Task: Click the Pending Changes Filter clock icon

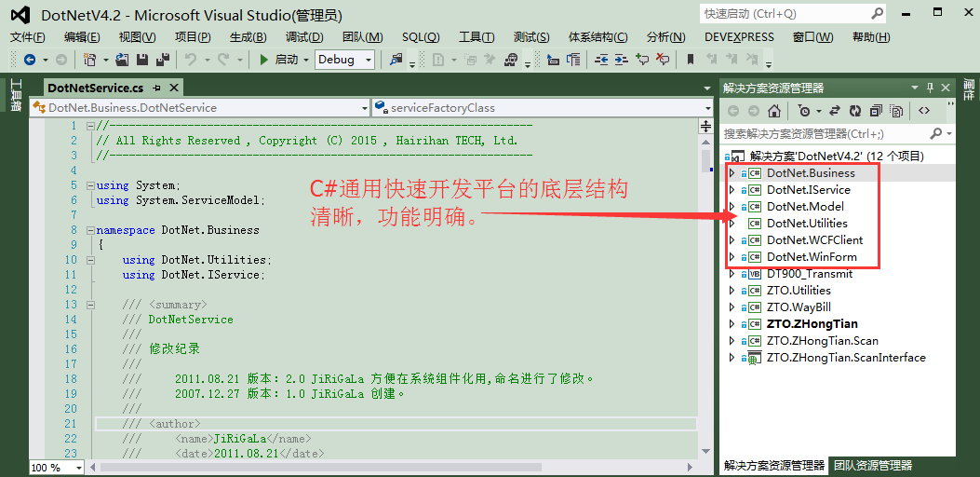Action: 803,111
